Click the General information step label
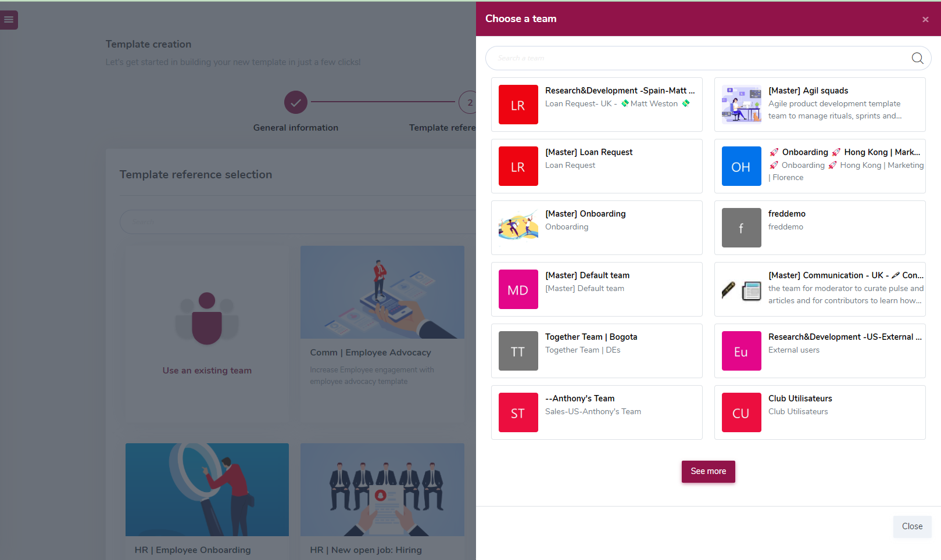The image size is (941, 560). click(295, 128)
